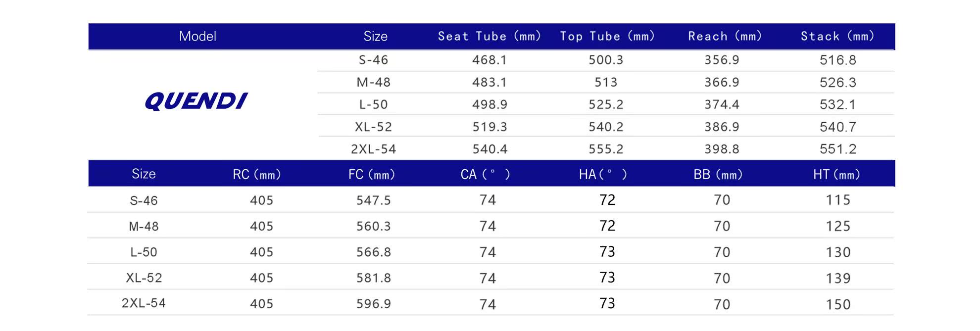
Task: Click the 551.2 stack value
Action: point(838,149)
